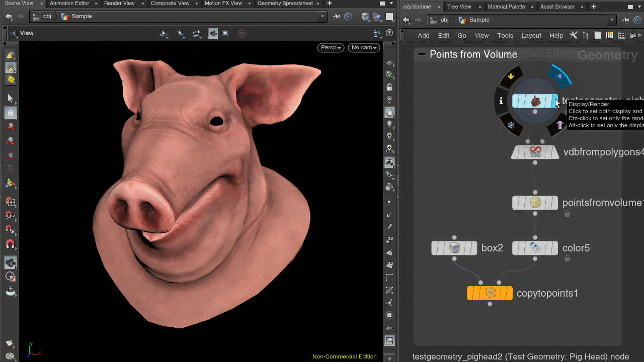Click network editor back arrow
This screenshot has width=644, height=362.
pyautogui.click(x=406, y=20)
